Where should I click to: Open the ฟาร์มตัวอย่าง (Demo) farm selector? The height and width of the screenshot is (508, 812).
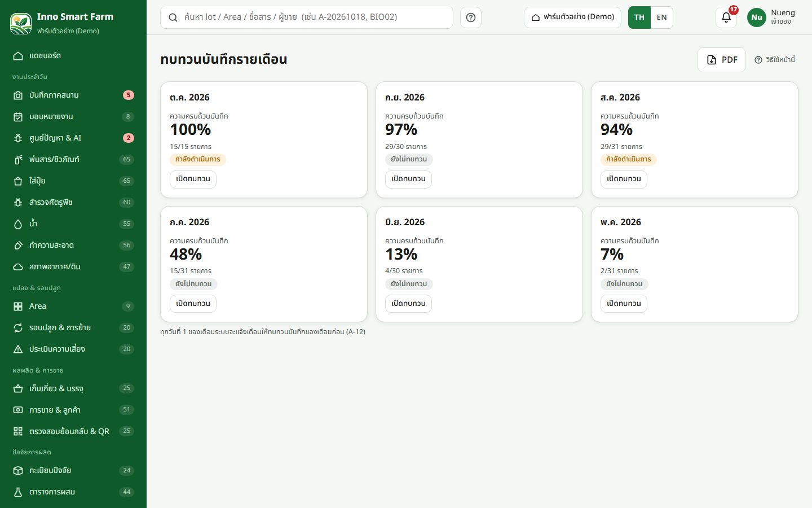(x=572, y=17)
